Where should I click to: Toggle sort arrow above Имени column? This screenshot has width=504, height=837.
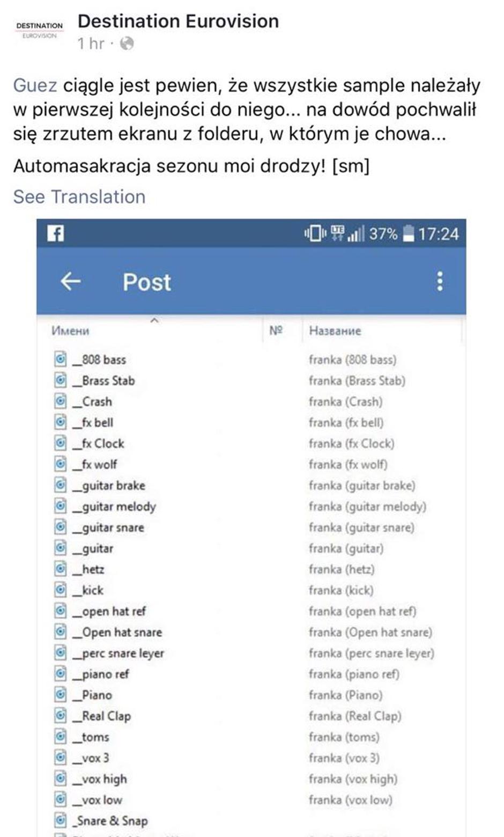154,321
